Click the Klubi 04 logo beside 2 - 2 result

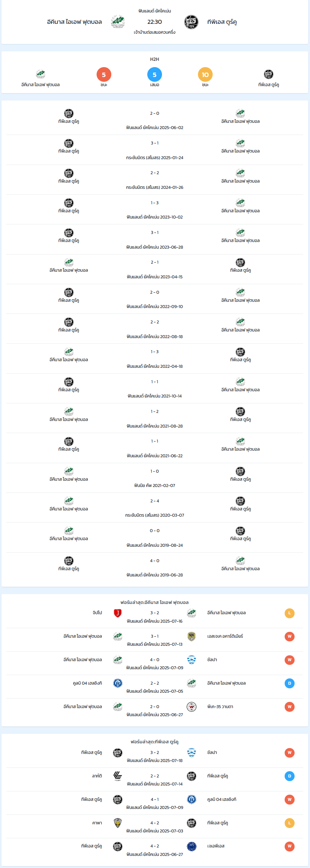(x=118, y=684)
